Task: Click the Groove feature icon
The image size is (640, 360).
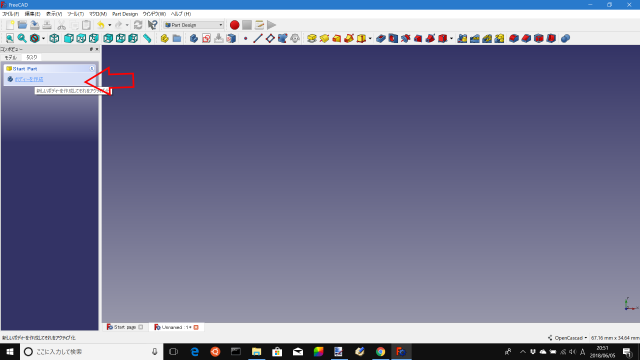Action: tap(405, 38)
